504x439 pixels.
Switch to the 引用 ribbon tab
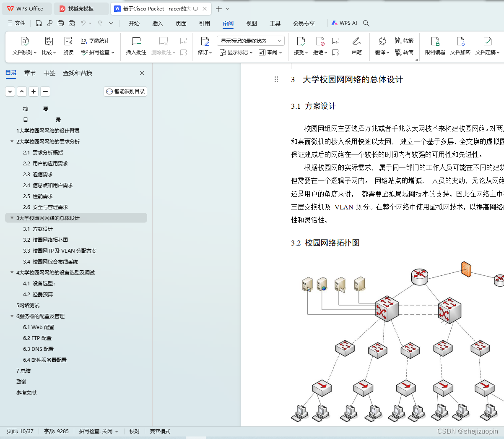coord(205,24)
